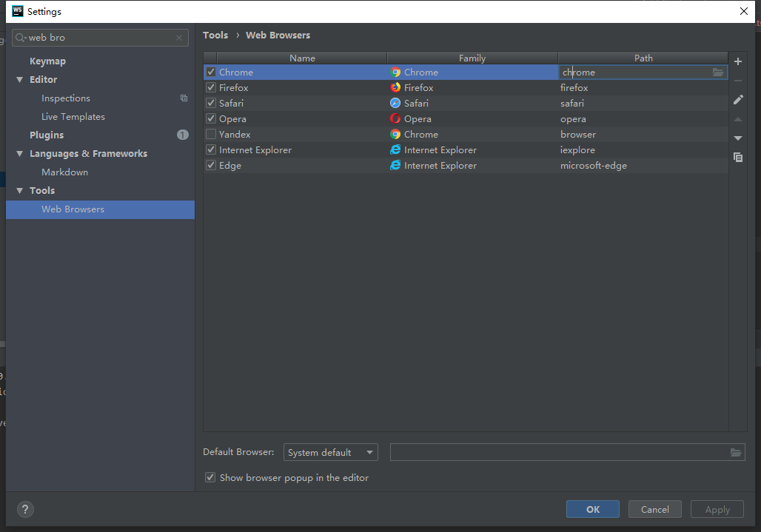The image size is (761, 532).
Task: Click Internet Explorer icon in Edge row
Action: pyautogui.click(x=395, y=165)
